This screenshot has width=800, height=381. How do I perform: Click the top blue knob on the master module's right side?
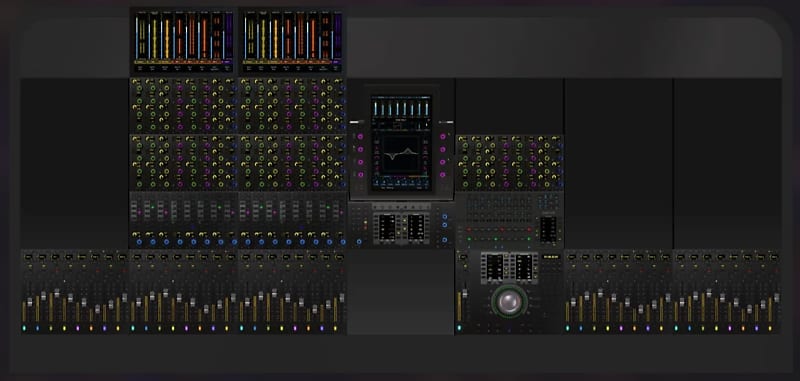(444, 217)
